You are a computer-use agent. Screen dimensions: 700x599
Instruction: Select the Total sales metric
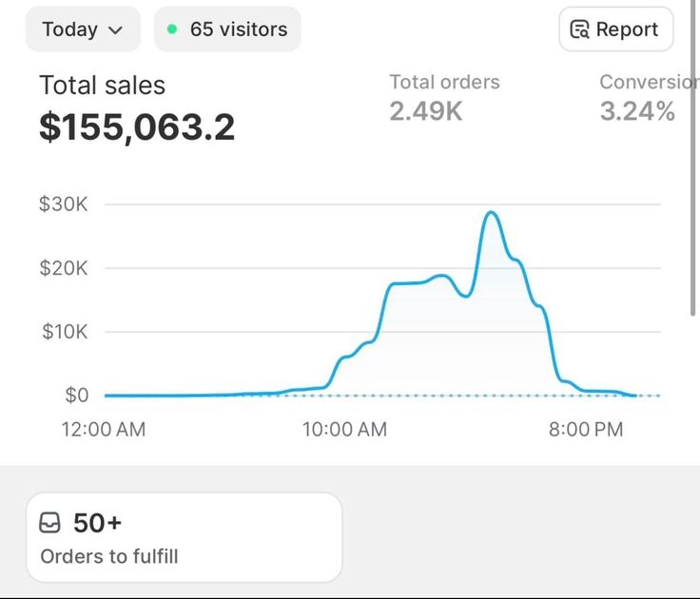click(102, 86)
